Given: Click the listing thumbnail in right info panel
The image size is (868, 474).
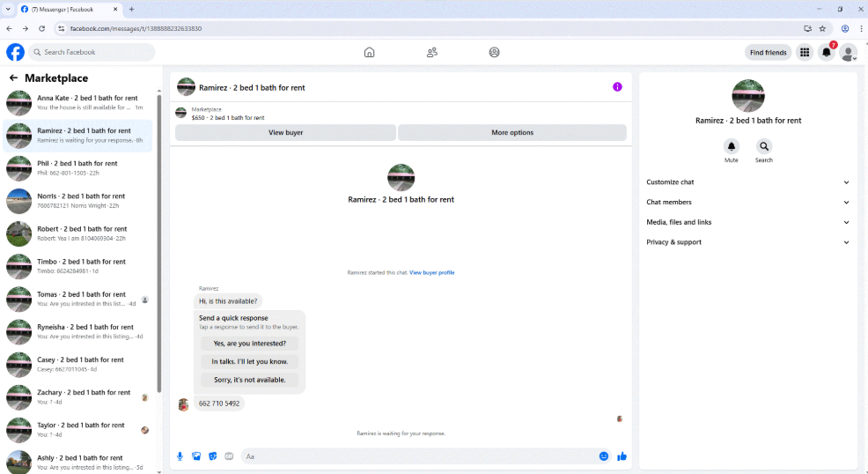Looking at the screenshot, I should point(748,95).
